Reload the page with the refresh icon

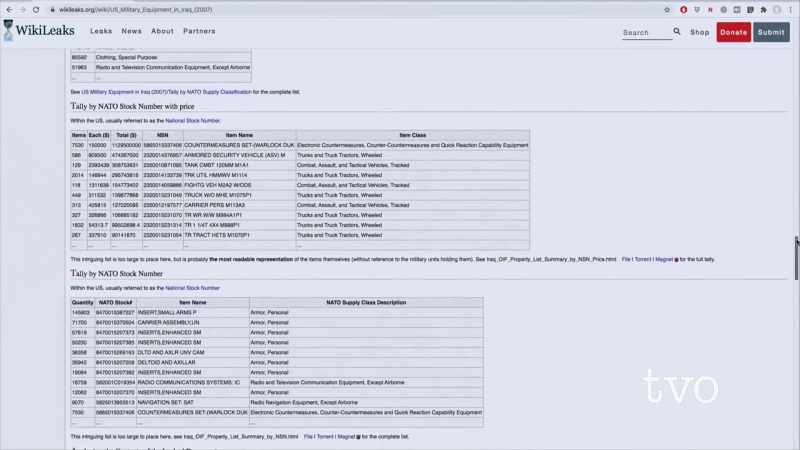(x=36, y=10)
